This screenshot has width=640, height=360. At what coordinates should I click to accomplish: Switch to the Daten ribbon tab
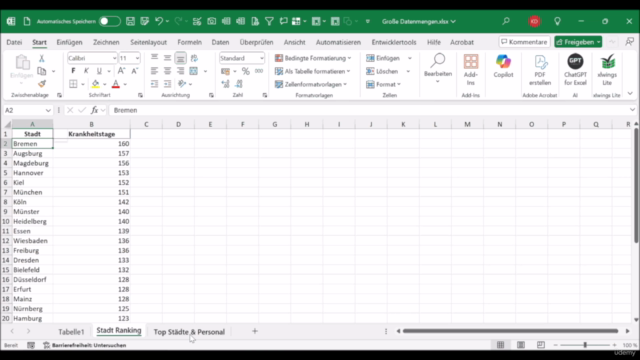click(220, 42)
